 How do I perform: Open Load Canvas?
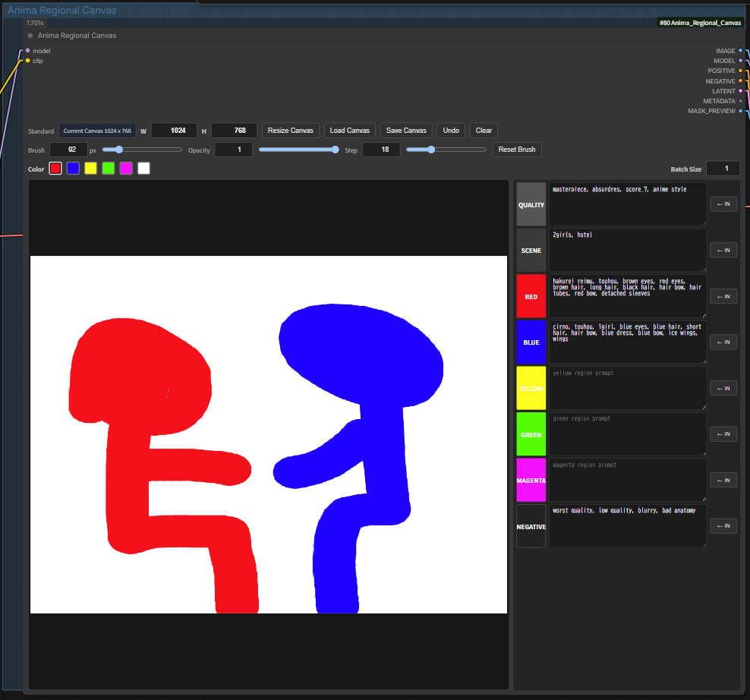click(x=350, y=130)
